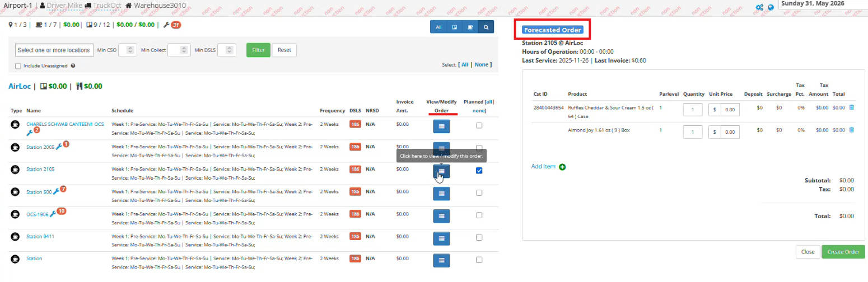Check Planned box for Station 500
Image resolution: width=868 pixels, height=282 pixels.
click(x=479, y=193)
